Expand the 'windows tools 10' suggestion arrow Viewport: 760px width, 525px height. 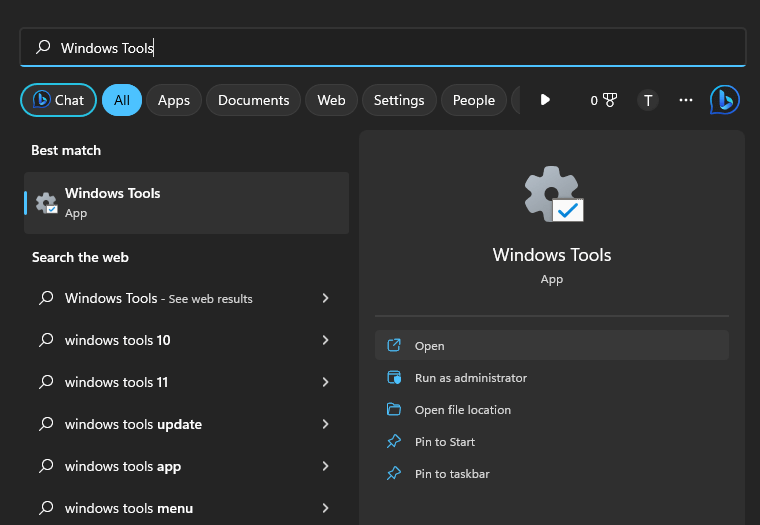(x=325, y=340)
